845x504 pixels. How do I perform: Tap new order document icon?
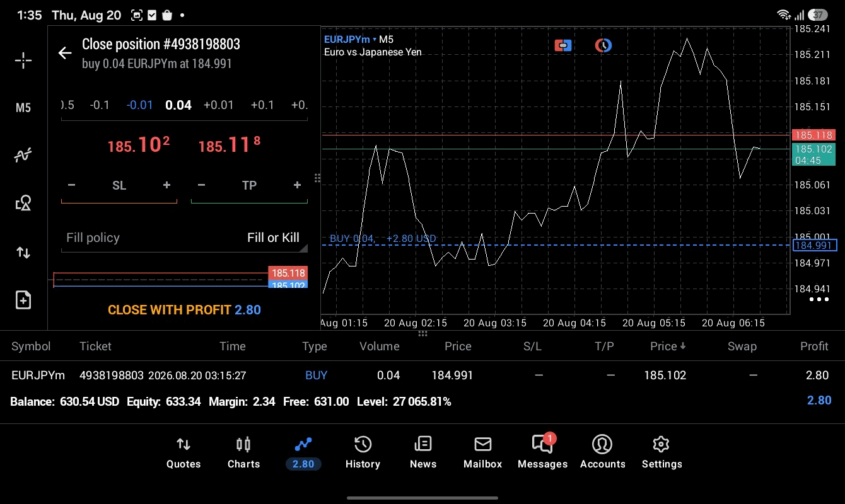click(x=23, y=300)
